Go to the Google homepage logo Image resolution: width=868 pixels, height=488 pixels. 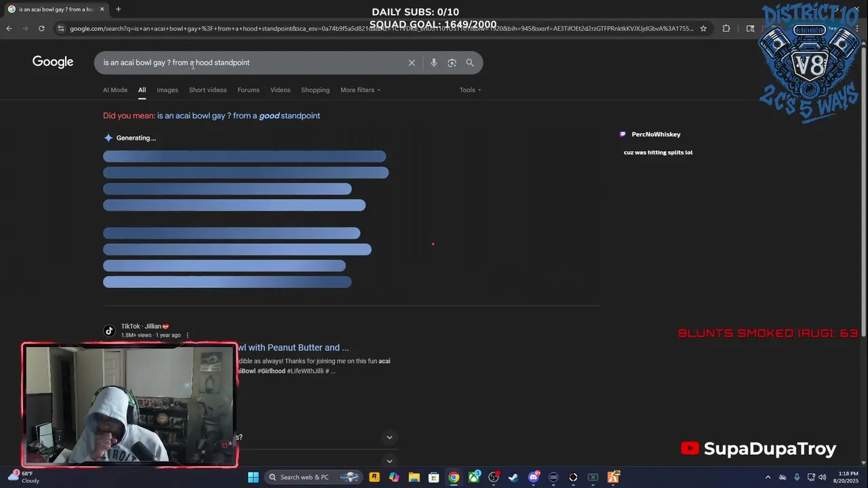click(x=53, y=62)
